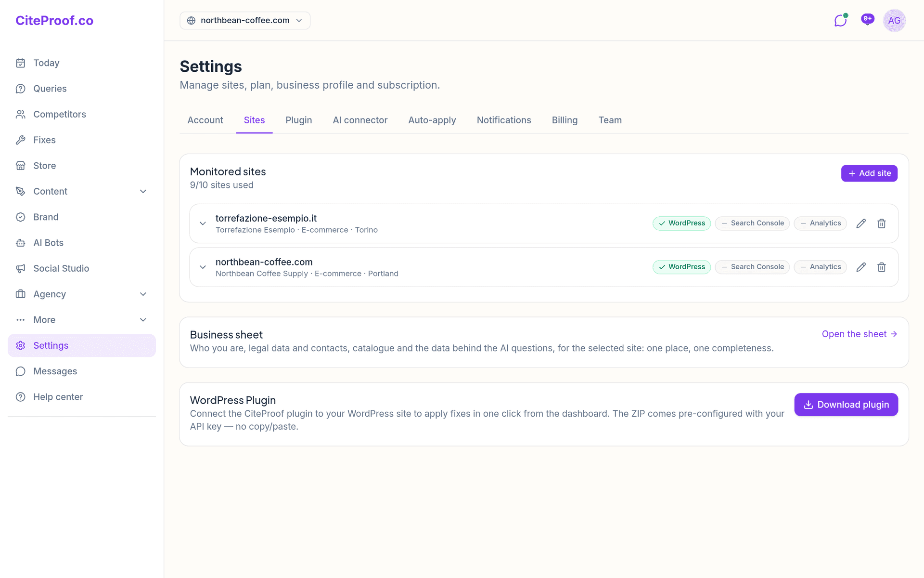Click the chat bubble icon in header
Viewport: 924px width, 578px height.
(x=840, y=20)
